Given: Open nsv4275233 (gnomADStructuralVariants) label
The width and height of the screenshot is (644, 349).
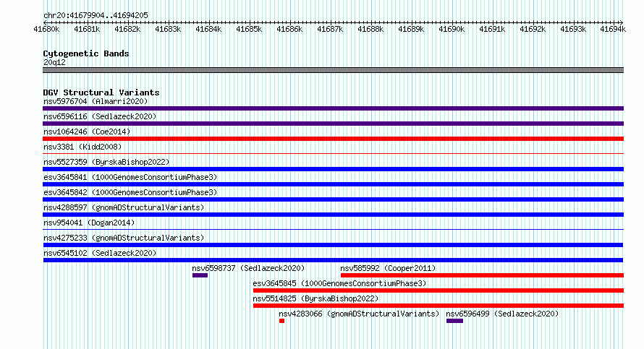Looking at the screenshot, I should (124, 238).
